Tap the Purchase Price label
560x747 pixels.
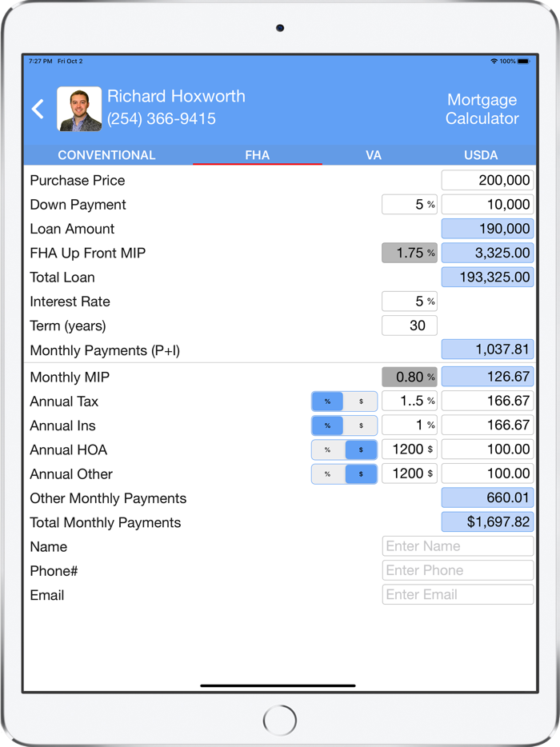[x=78, y=181]
